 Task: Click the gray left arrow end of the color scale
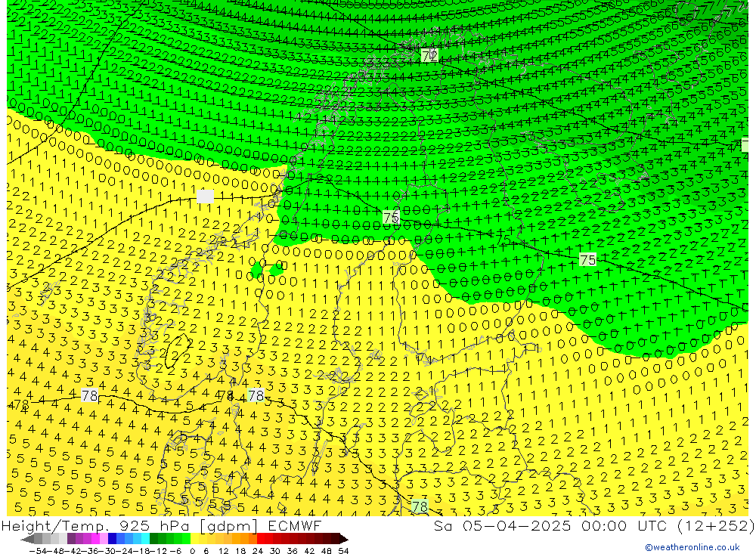(27, 539)
